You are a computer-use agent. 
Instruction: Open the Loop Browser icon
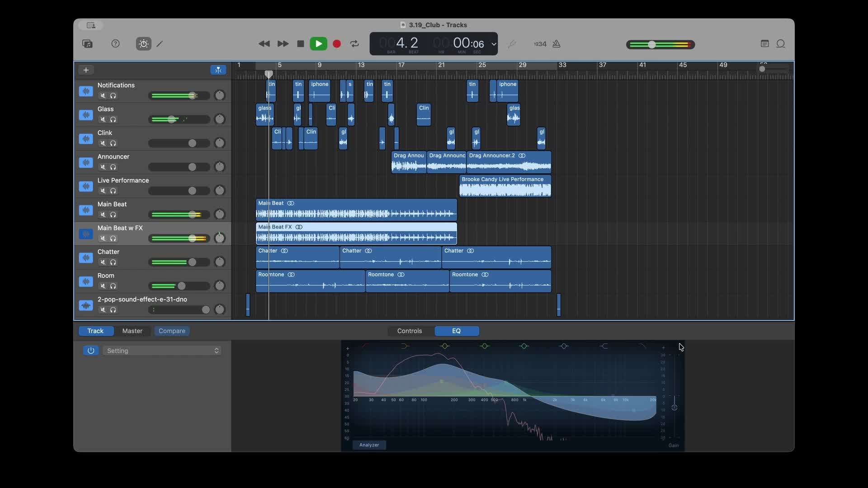tap(780, 44)
